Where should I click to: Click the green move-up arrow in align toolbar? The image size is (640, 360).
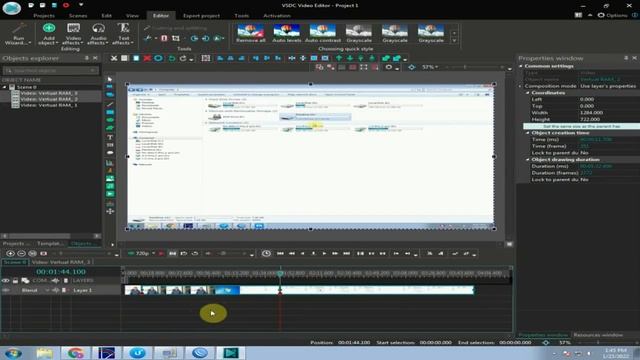(x=339, y=58)
